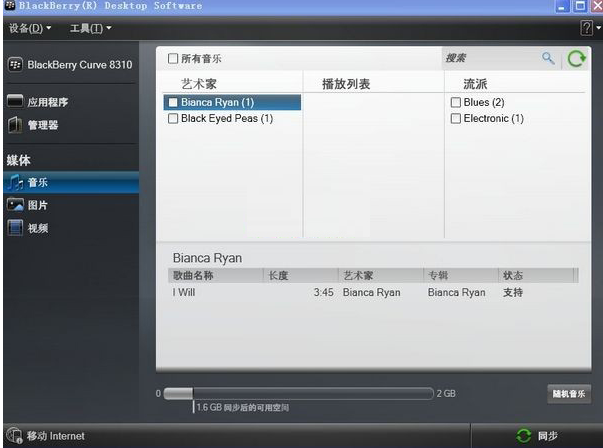Click the Manager icon in sidebar
This screenshot has width=603, height=448.
point(15,125)
